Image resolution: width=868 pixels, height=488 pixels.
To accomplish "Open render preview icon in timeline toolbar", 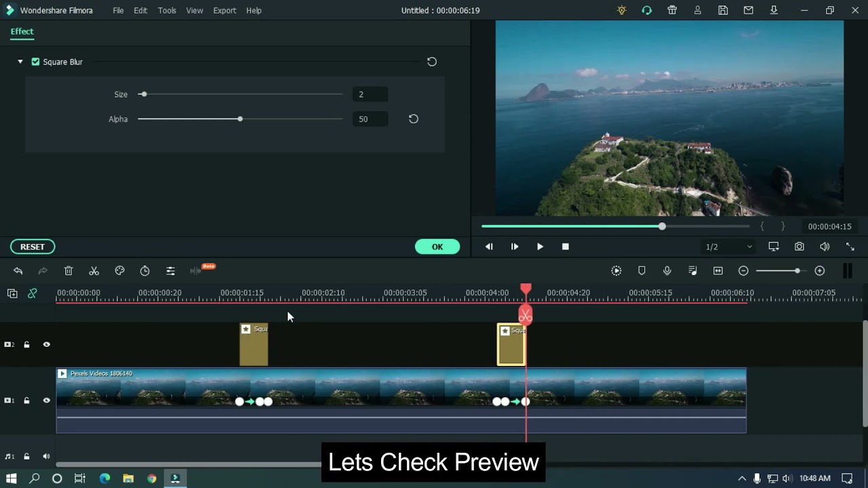I will coord(616,271).
